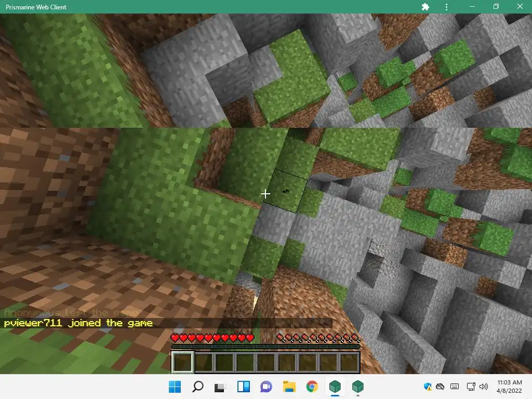
Task: Close the Prismarine Web Client window
Action: (520, 6)
